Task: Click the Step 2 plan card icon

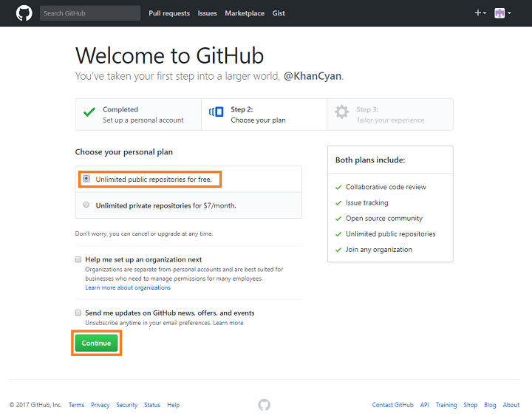Action: (216, 112)
